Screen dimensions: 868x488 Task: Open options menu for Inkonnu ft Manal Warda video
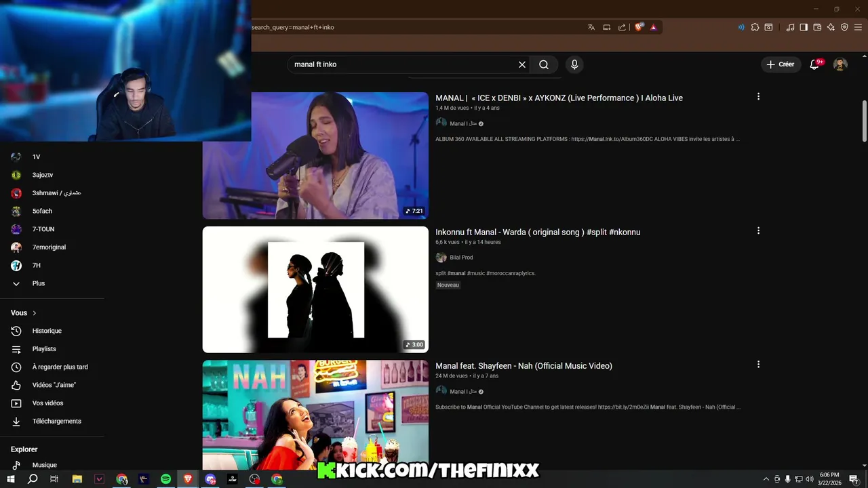[758, 230]
